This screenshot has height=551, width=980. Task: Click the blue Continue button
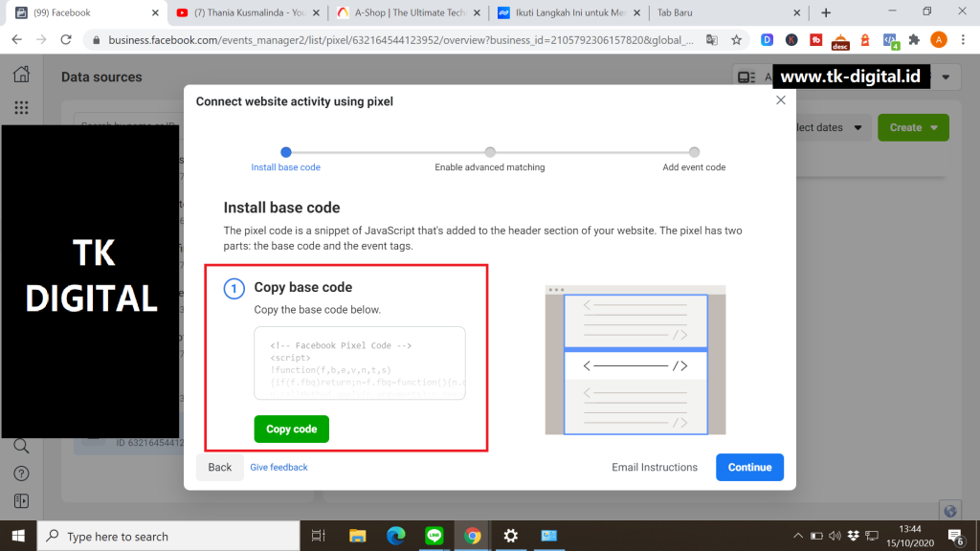click(749, 467)
